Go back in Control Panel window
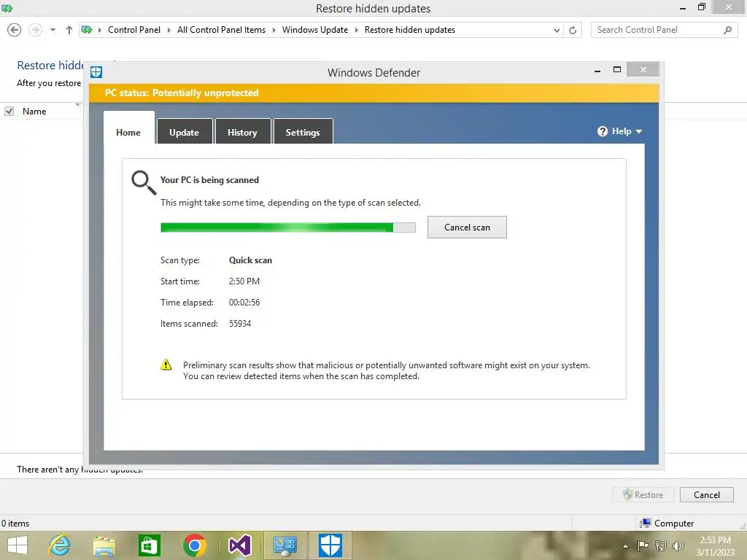 coord(15,30)
